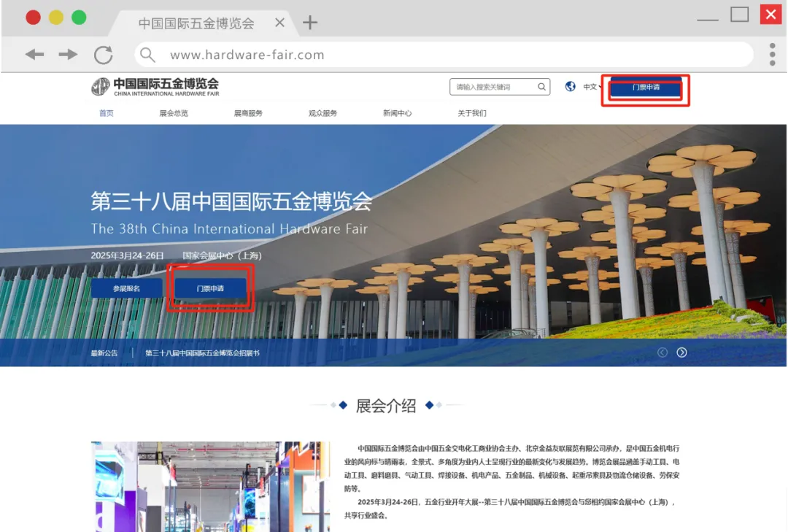Click the green window control dot
The image size is (788, 532).
tap(79, 18)
